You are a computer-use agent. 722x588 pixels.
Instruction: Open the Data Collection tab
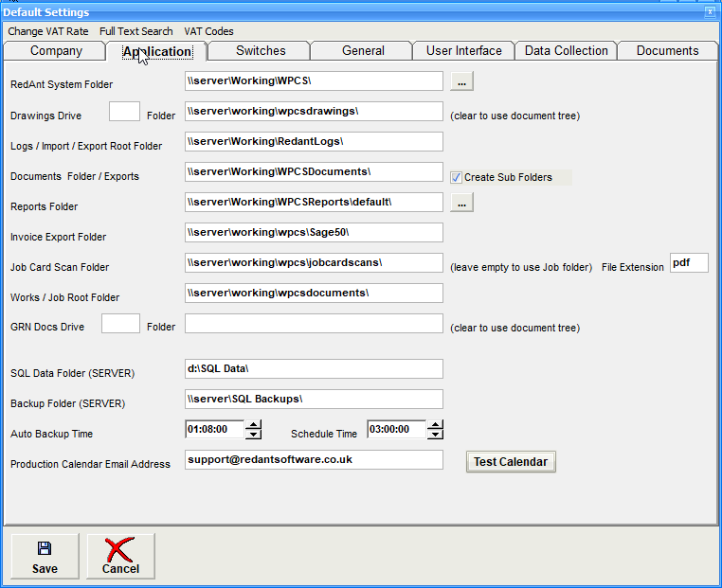(x=567, y=51)
